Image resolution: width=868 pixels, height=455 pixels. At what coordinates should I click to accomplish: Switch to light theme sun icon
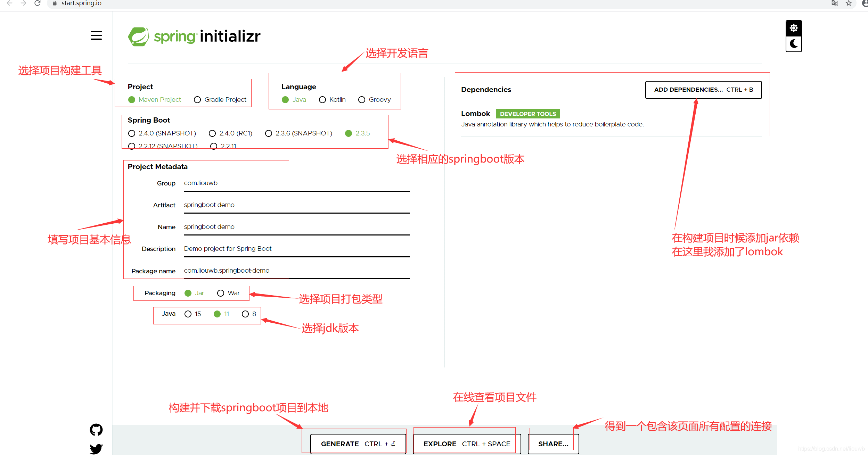click(x=794, y=28)
